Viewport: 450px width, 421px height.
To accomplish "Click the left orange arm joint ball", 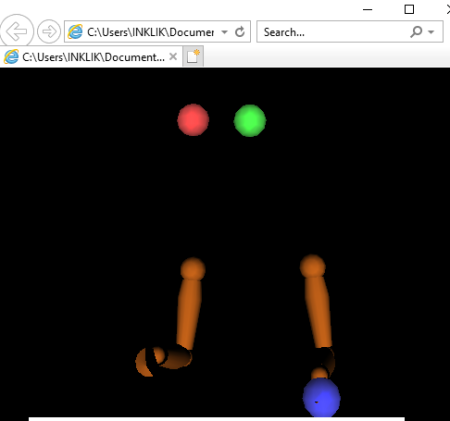I will click(x=193, y=269).
